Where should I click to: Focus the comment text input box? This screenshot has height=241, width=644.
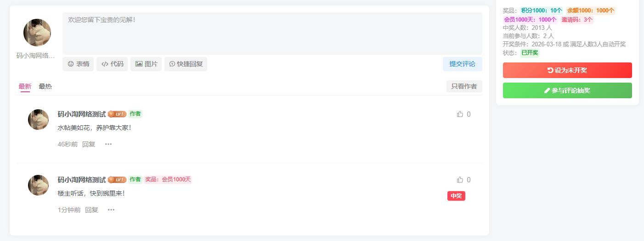click(x=272, y=33)
